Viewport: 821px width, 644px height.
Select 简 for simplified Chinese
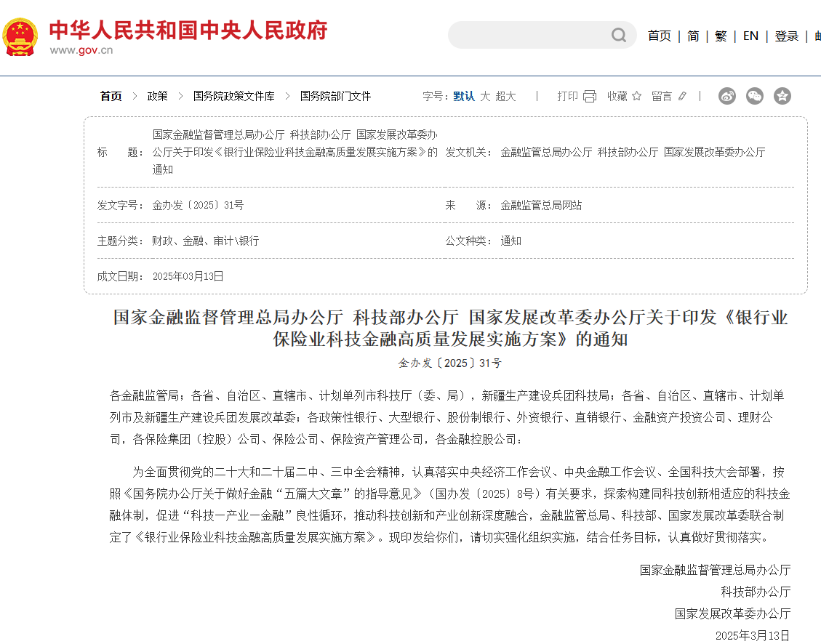point(692,36)
